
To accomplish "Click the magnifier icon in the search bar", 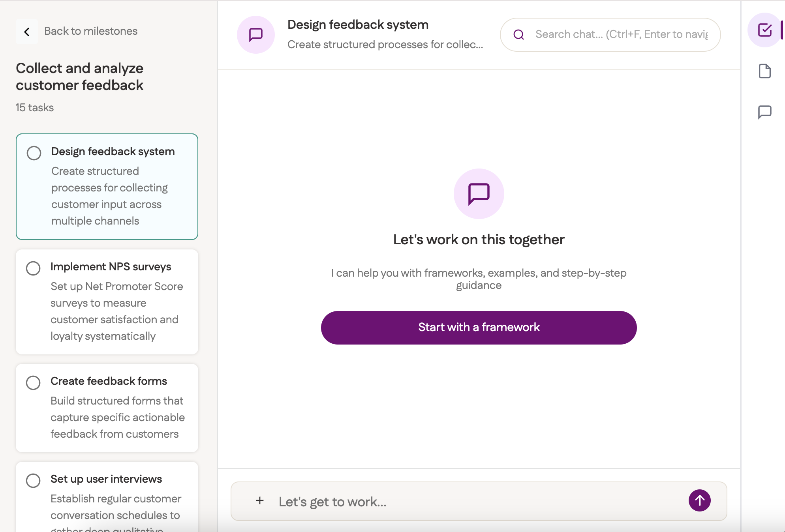I will [519, 35].
